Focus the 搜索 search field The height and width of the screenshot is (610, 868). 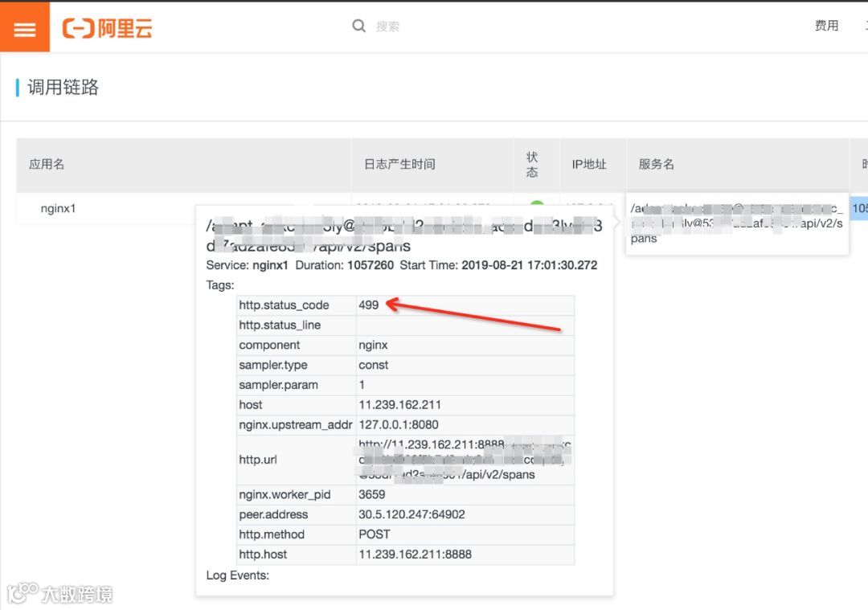click(x=387, y=27)
